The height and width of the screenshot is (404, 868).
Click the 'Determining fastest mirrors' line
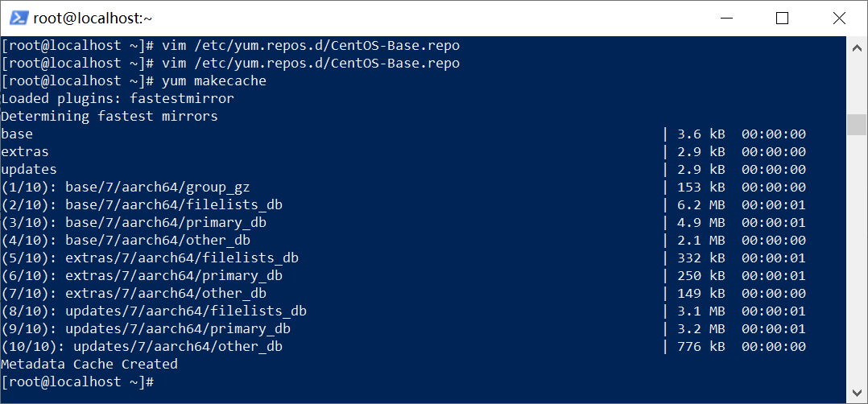110,117
